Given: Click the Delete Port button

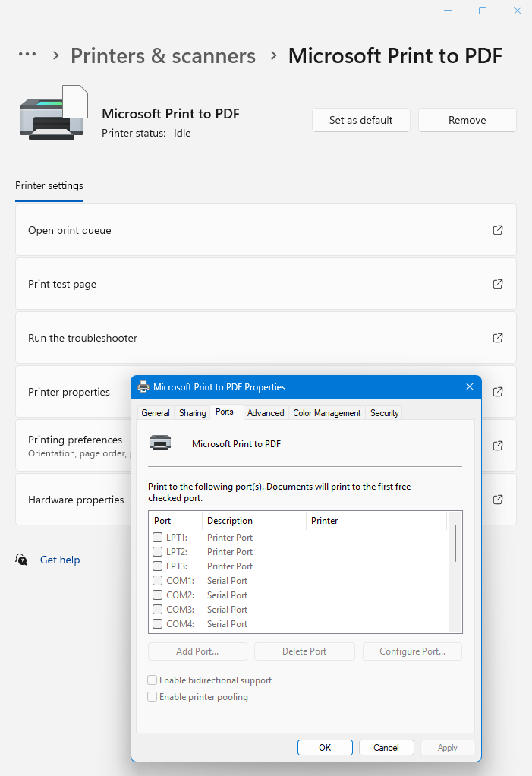Looking at the screenshot, I should coord(304,651).
